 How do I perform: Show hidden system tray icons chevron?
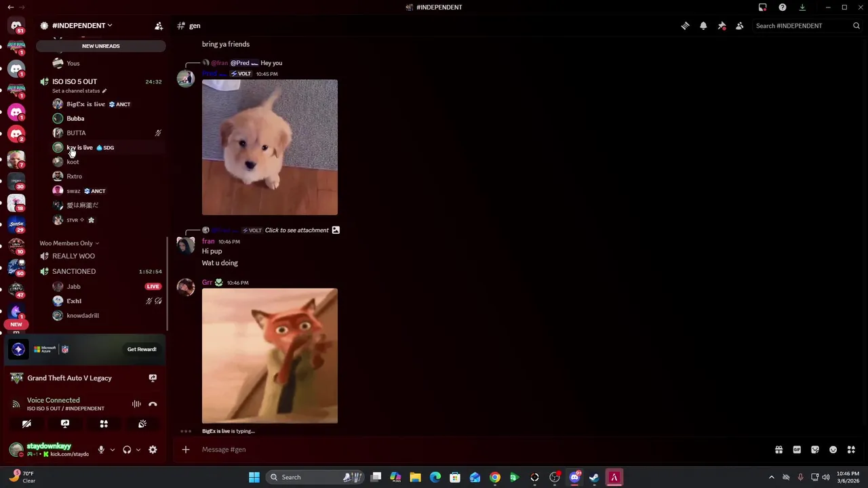771,477
